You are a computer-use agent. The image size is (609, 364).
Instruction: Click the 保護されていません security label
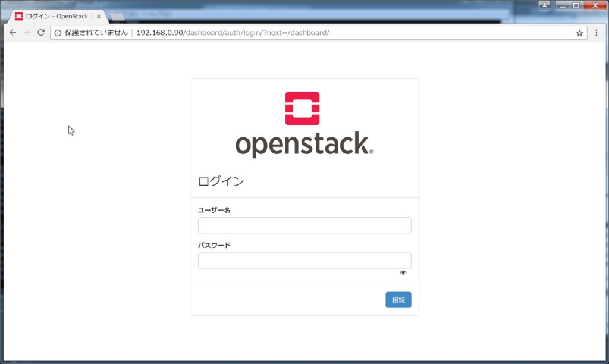click(x=96, y=33)
